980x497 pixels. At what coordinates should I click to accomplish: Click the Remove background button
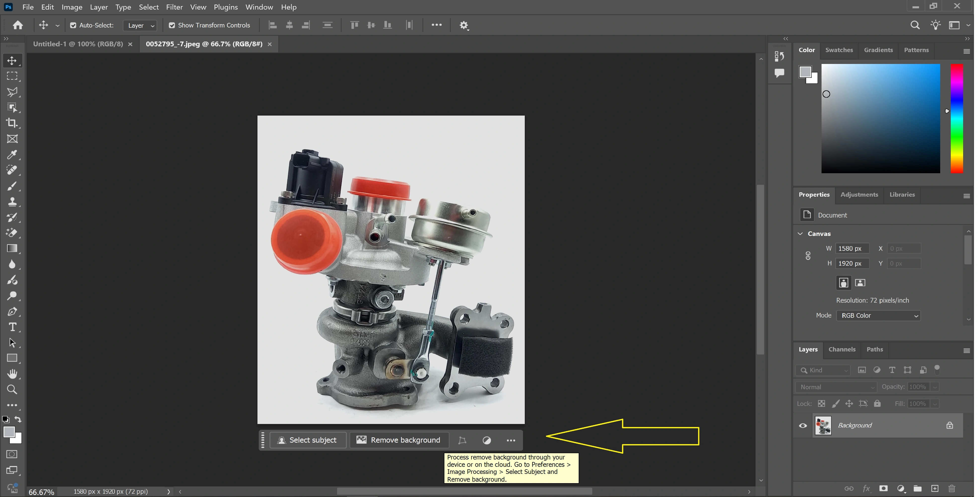point(400,440)
